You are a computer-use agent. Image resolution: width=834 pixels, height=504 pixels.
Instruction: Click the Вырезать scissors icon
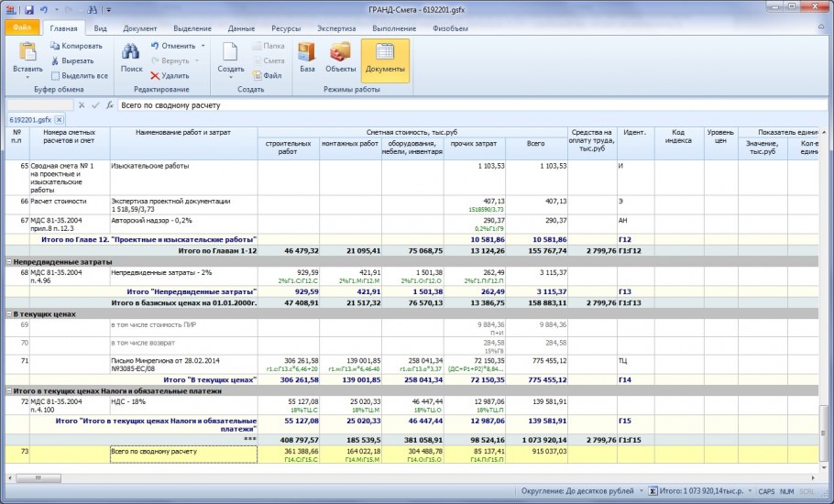coord(56,60)
